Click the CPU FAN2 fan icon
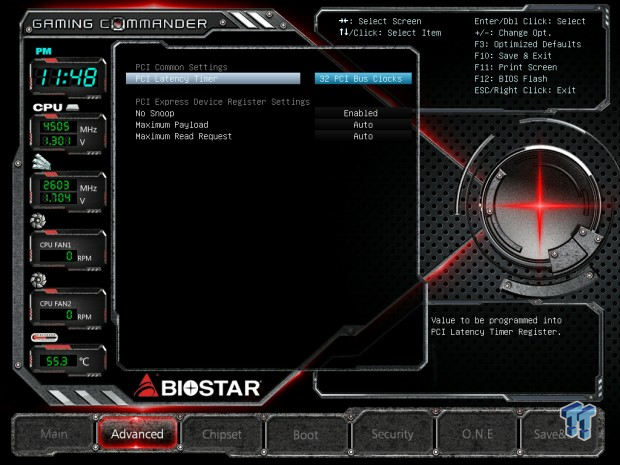This screenshot has width=620, height=465. coord(38,280)
